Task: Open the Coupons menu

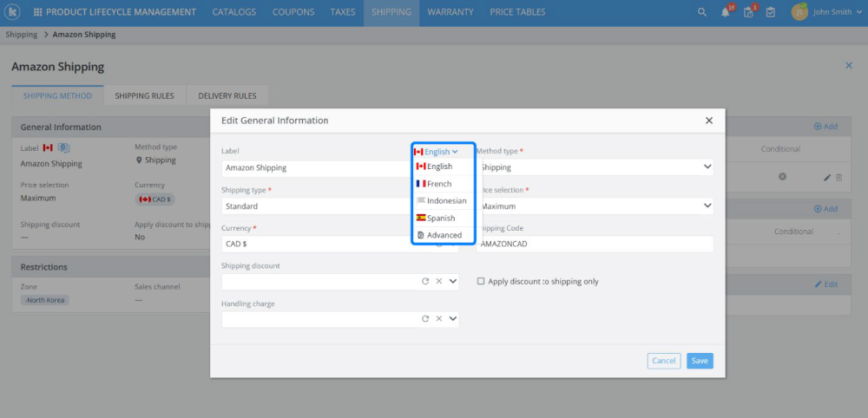Action: (293, 12)
